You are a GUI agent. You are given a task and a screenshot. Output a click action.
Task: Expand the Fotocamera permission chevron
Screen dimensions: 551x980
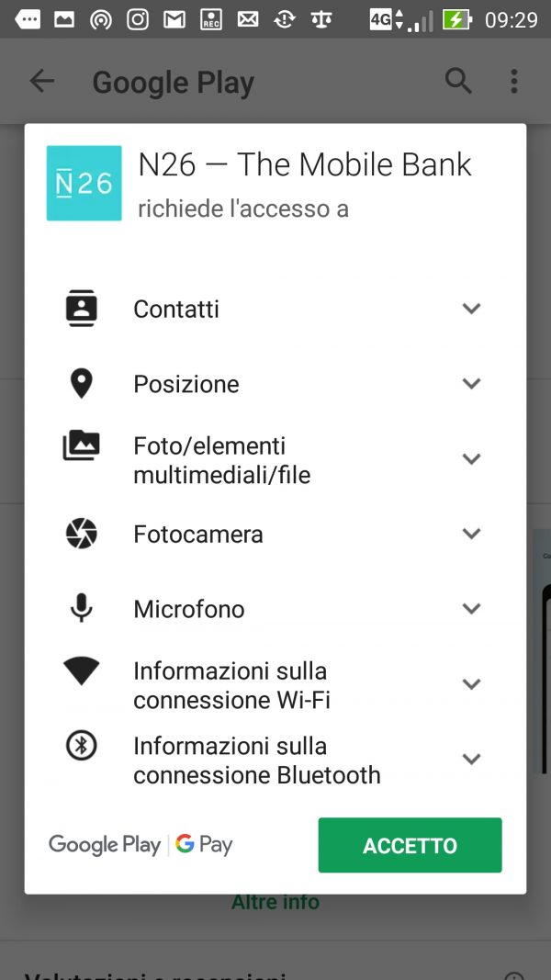471,534
